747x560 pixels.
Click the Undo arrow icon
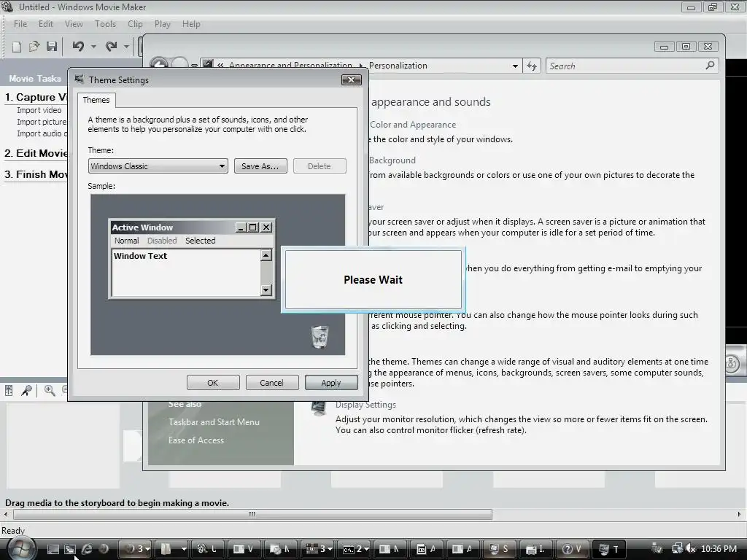coord(78,46)
